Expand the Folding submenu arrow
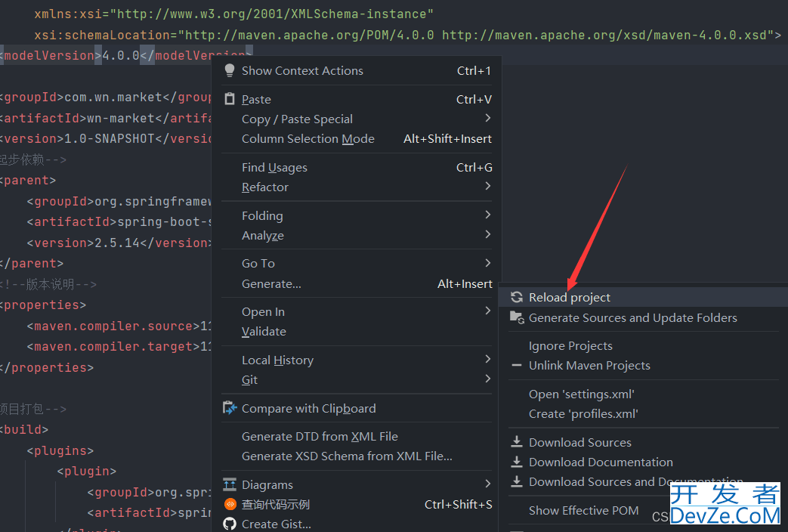The height and width of the screenshot is (532, 788). coord(487,215)
